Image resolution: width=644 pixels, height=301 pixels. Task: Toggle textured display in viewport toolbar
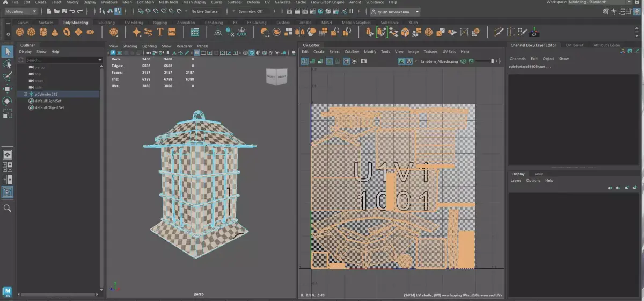coord(271,53)
